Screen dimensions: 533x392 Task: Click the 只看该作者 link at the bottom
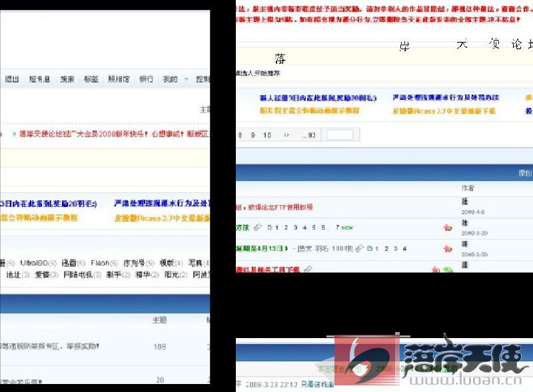point(318,384)
